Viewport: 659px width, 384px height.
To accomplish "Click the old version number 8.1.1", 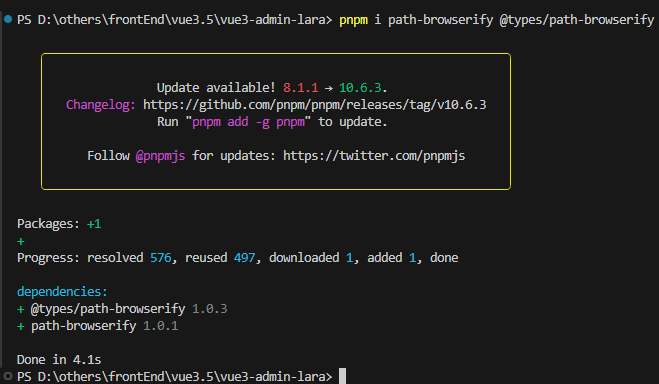I will tap(301, 87).
